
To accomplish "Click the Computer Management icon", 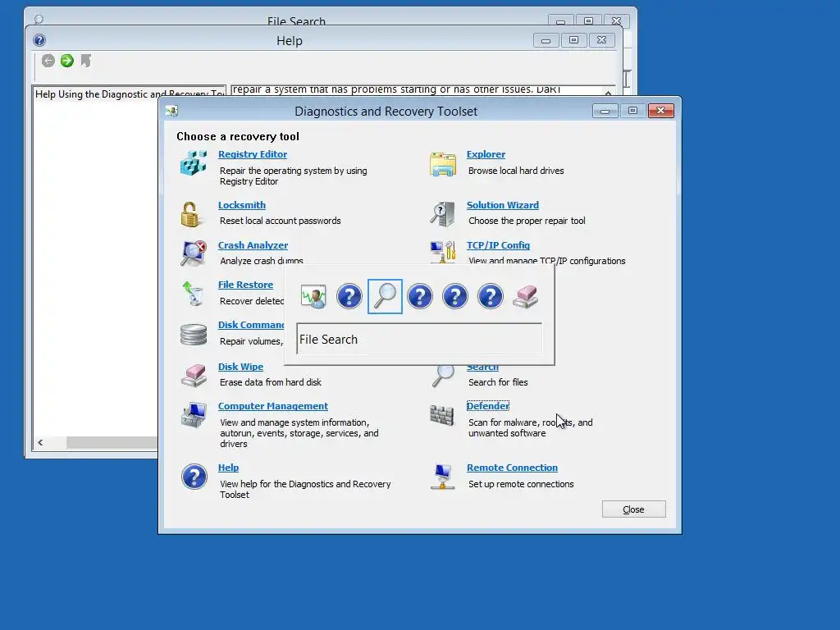I will coord(194,415).
